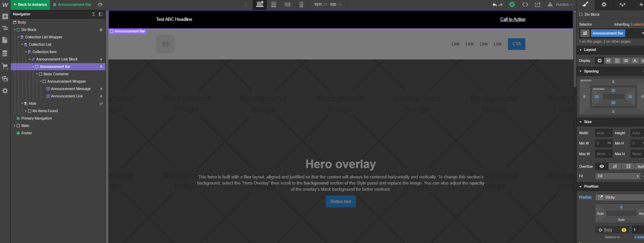Collapse Collection List node
Viewport: 644px width, 243px height.
(22, 44)
